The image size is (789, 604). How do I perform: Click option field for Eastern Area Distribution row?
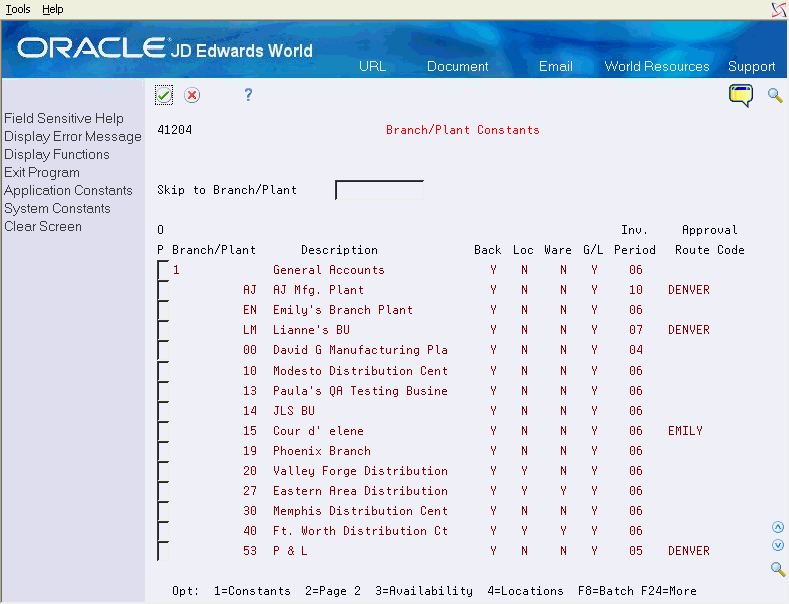[163, 491]
